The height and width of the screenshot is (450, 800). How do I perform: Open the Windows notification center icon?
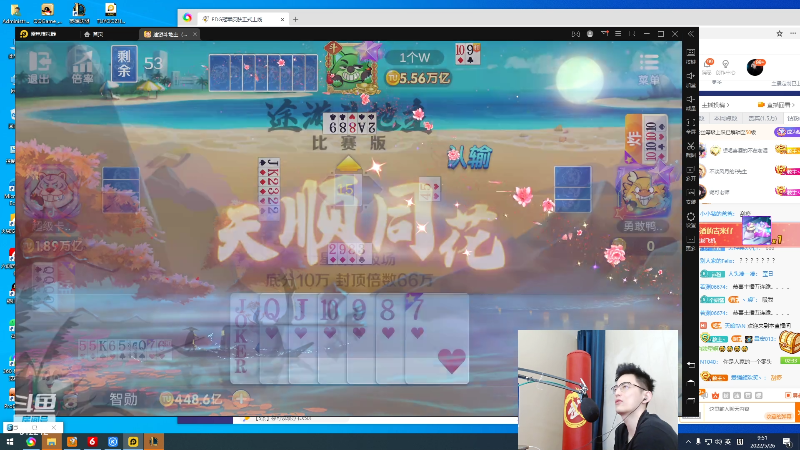pyautogui.click(x=788, y=442)
